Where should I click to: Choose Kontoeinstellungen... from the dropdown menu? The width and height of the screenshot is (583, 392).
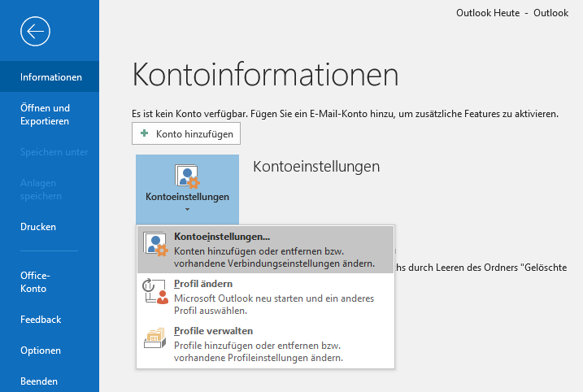(x=265, y=250)
